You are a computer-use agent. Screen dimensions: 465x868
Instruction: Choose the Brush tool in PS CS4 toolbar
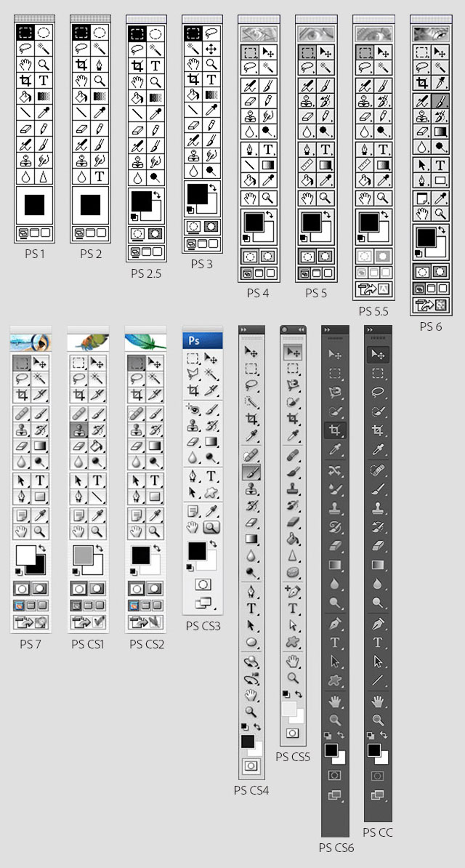point(251,472)
